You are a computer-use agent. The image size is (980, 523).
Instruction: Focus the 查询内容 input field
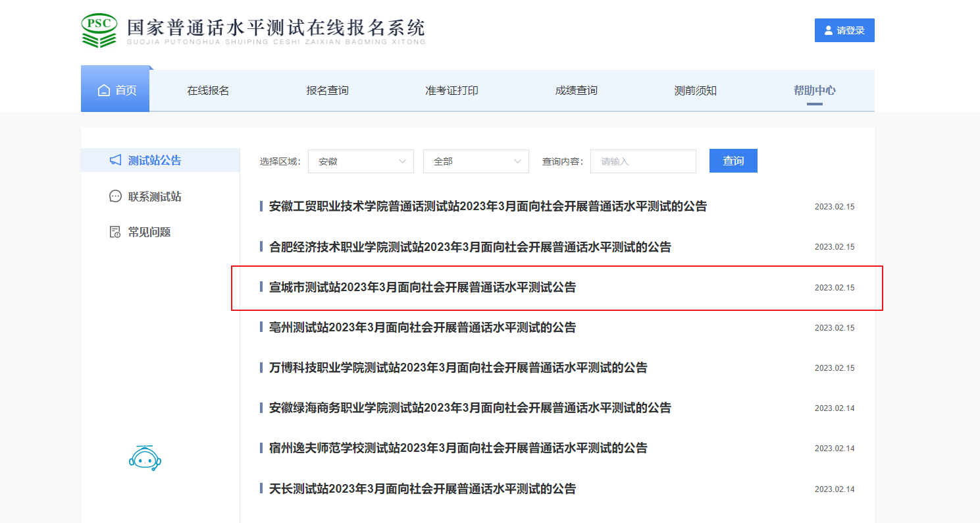(x=643, y=161)
